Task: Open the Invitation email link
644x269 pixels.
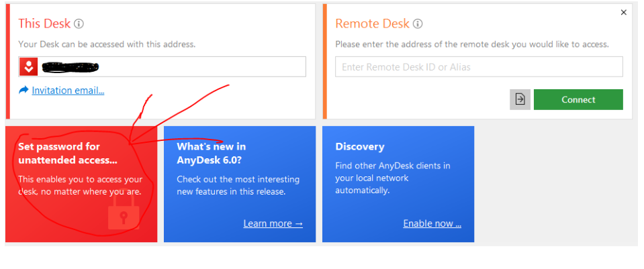Action: pyautogui.click(x=68, y=90)
